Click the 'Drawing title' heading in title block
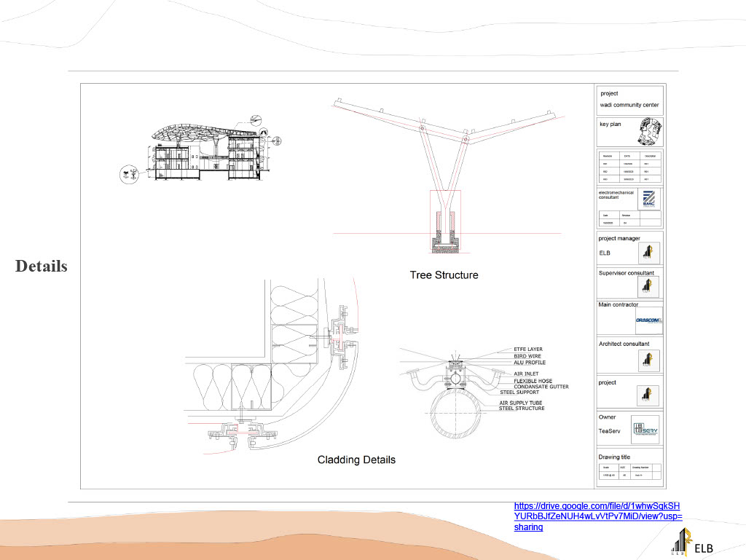 point(619,457)
